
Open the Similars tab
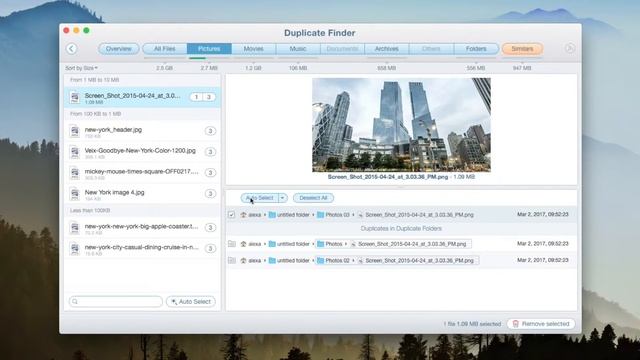[x=522, y=49]
